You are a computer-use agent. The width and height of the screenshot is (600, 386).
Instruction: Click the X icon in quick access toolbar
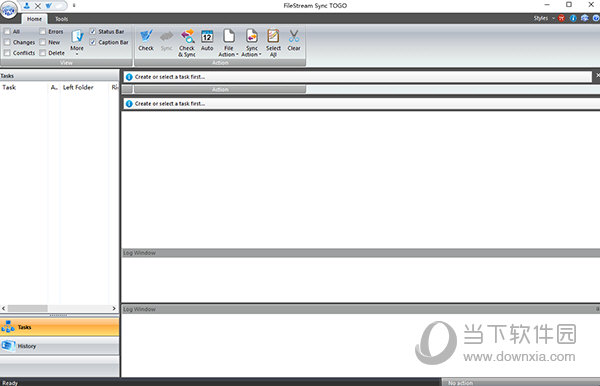tap(38, 6)
